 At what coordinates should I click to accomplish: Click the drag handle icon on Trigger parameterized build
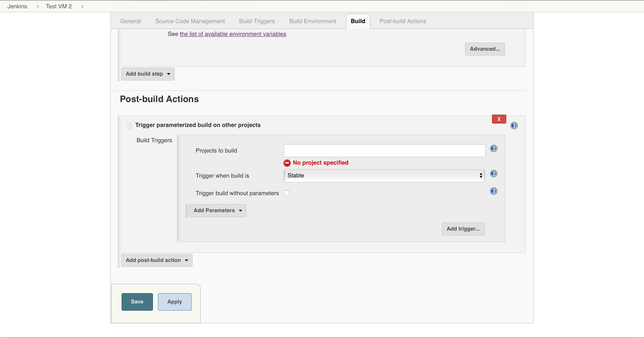(x=129, y=125)
